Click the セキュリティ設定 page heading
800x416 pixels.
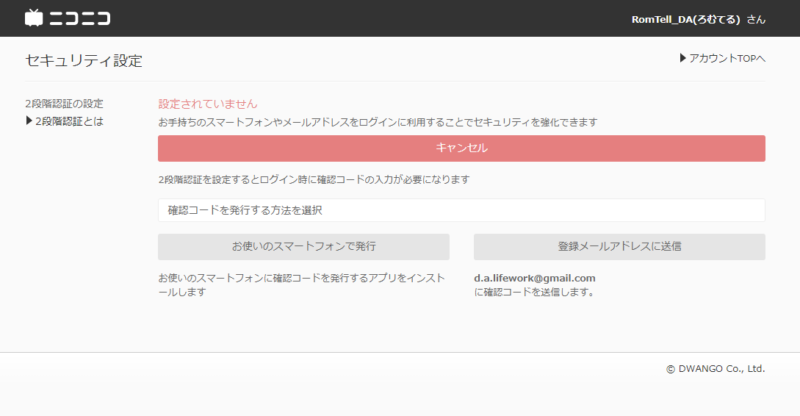tap(83, 60)
